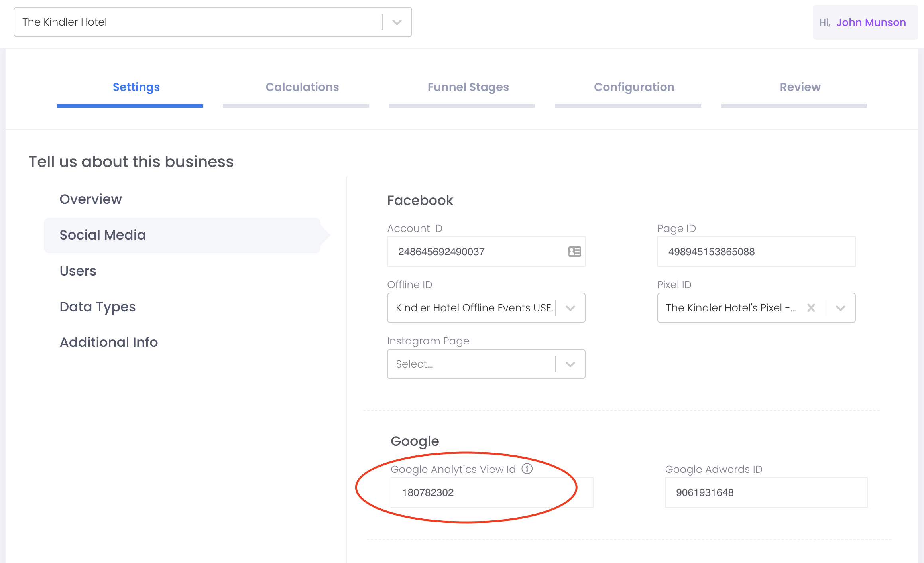Screen dimensions: 924x563
Task: Click the John Munson user name link
Action: 871,22
